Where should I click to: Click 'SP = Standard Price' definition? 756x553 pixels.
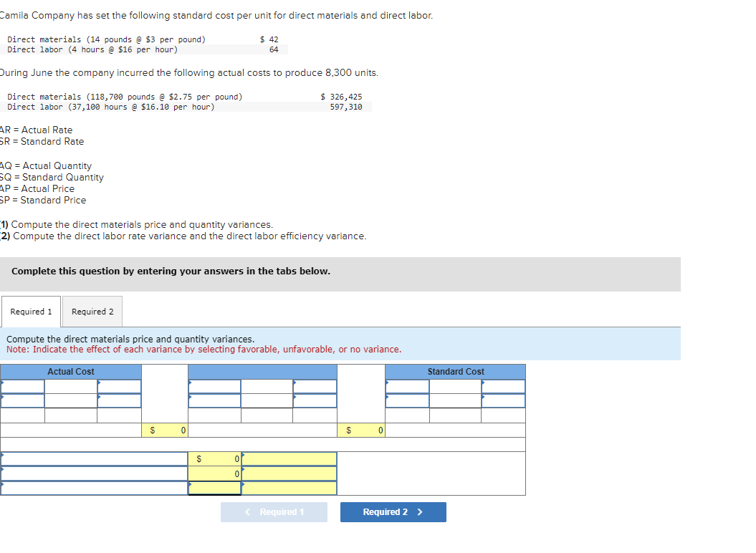(43, 200)
